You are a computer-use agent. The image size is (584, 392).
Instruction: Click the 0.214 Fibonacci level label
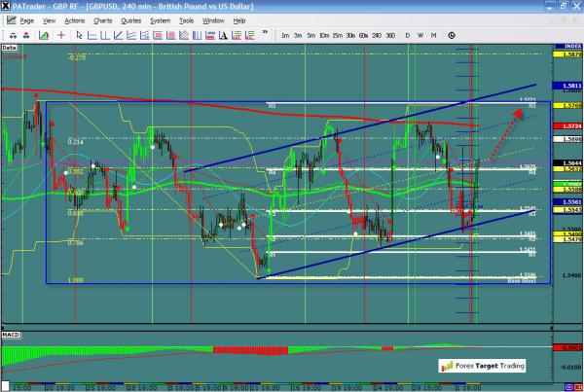pyautogui.click(x=75, y=142)
